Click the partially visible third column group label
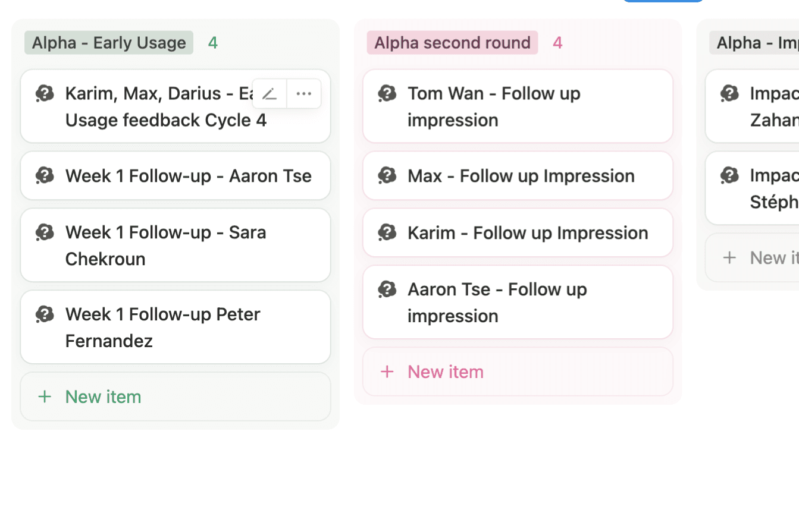The image size is (799, 532). [x=756, y=43]
